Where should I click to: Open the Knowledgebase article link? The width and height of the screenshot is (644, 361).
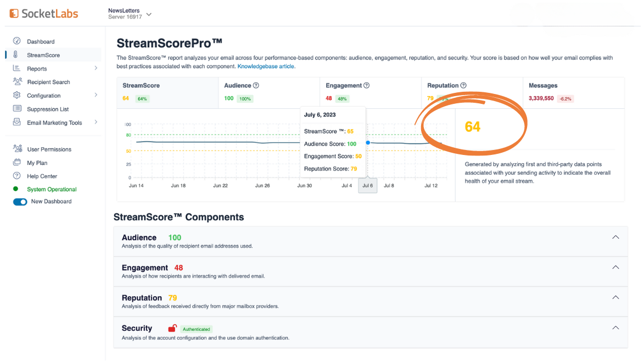266,66
